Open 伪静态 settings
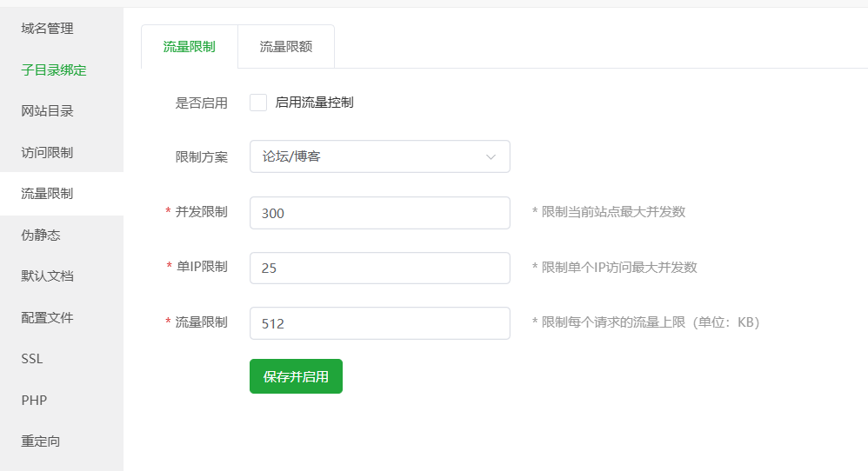The image size is (868, 471). (x=40, y=235)
